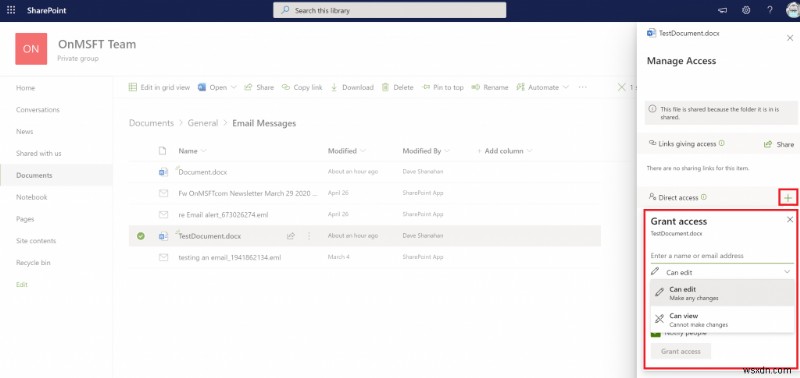Click the ON team site logo

31,49
